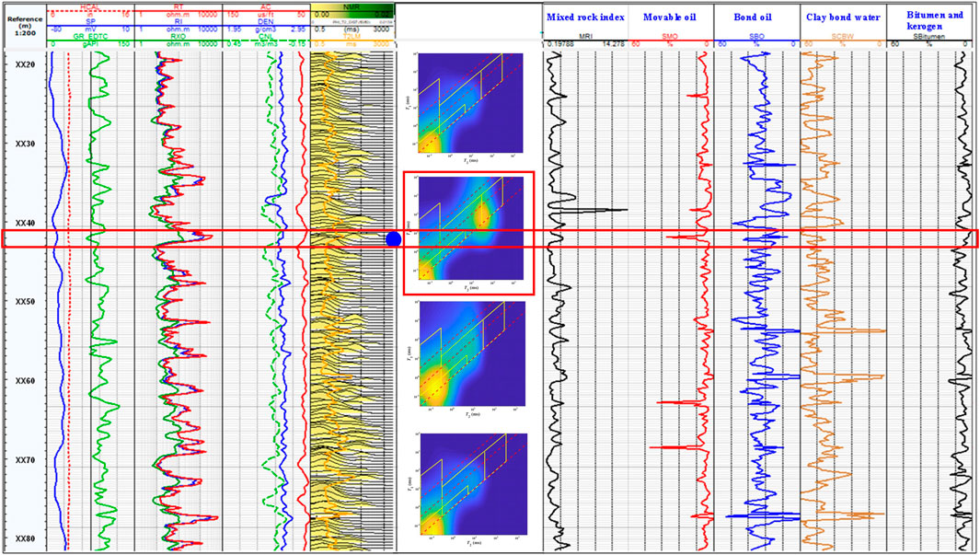Click the MRI maximum scale value 14.278

[x=613, y=45]
